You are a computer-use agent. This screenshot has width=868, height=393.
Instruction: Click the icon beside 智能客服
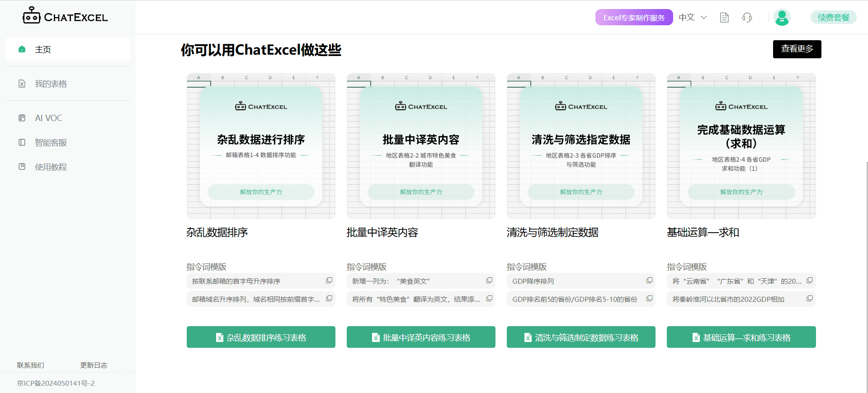coord(22,142)
